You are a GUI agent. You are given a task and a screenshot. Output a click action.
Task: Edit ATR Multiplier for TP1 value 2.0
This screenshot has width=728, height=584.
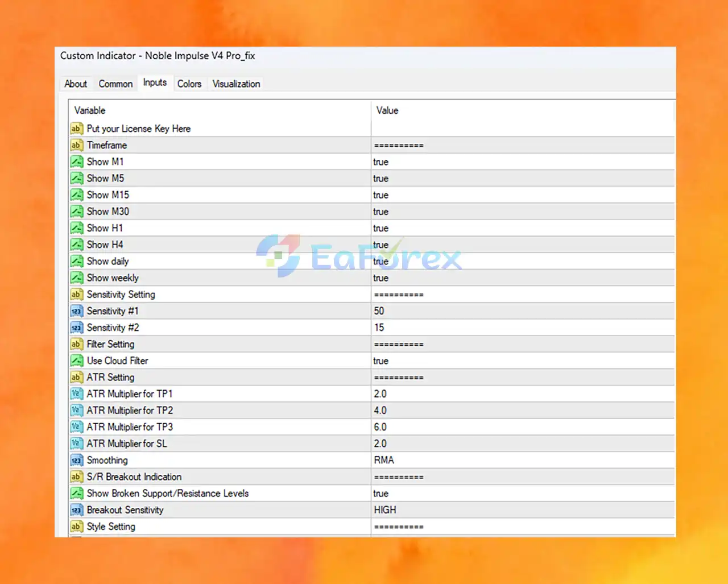[x=523, y=394]
